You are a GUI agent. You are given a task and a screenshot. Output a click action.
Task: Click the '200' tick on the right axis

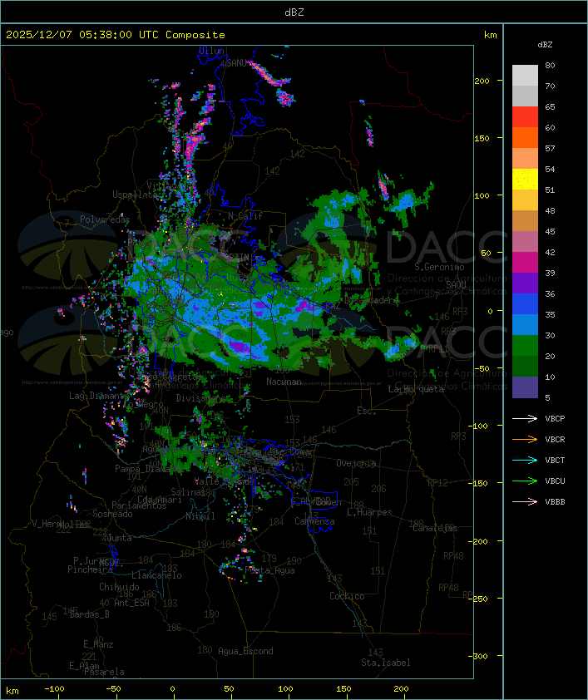482,81
